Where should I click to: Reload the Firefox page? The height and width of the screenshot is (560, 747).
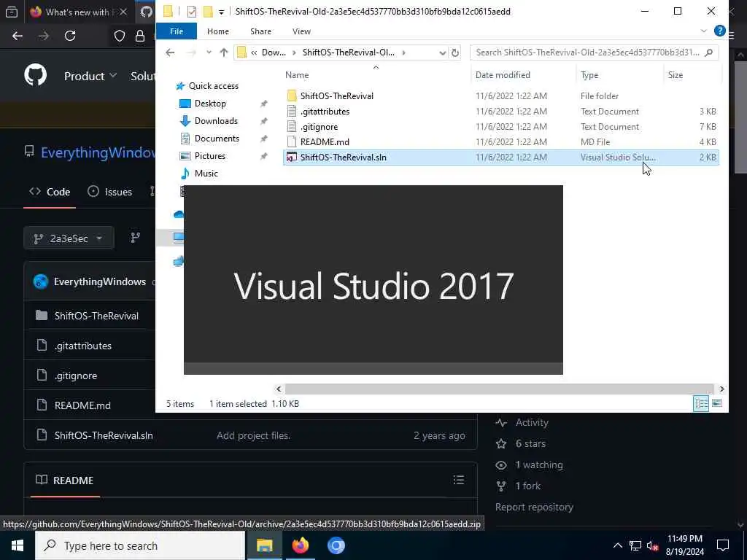(x=70, y=36)
